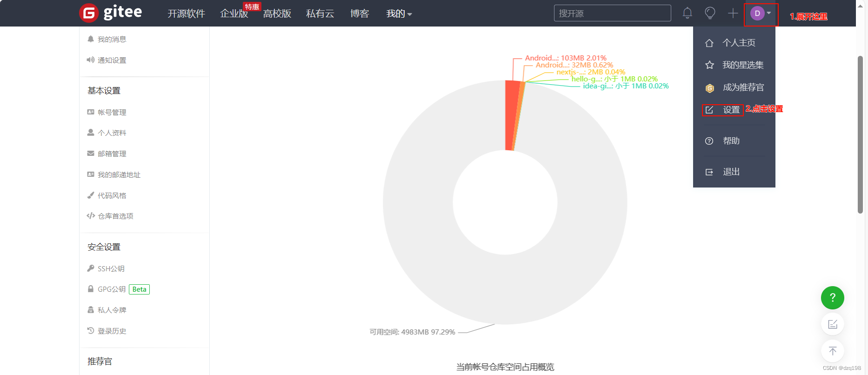Open 高校版 in the top nav

click(x=277, y=14)
